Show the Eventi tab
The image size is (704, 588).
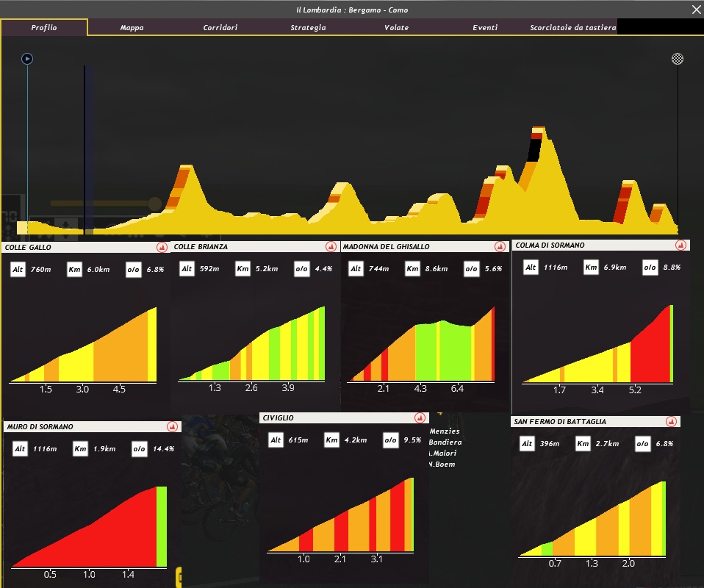(x=485, y=28)
